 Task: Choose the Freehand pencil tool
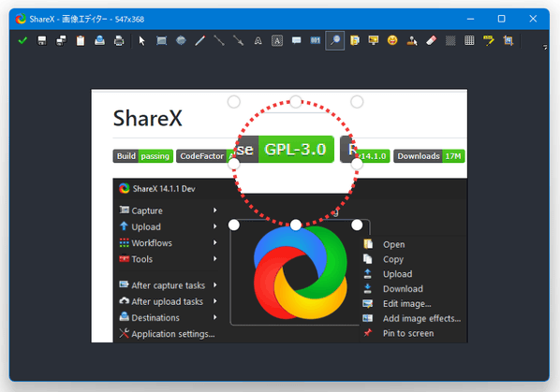tap(200, 40)
